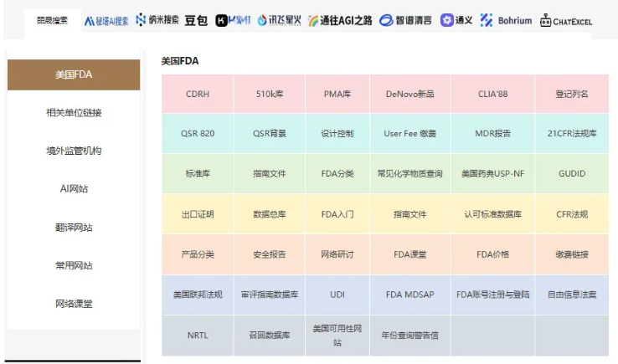Open the FDA入门 cell
Image resolution: width=618 pixels, height=364 pixels.
tap(337, 214)
